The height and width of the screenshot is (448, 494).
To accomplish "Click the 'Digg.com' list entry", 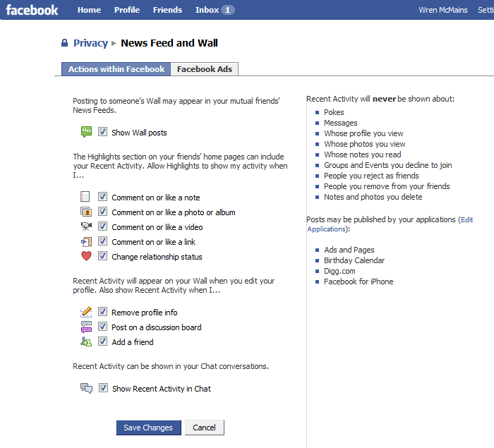I will [339, 271].
